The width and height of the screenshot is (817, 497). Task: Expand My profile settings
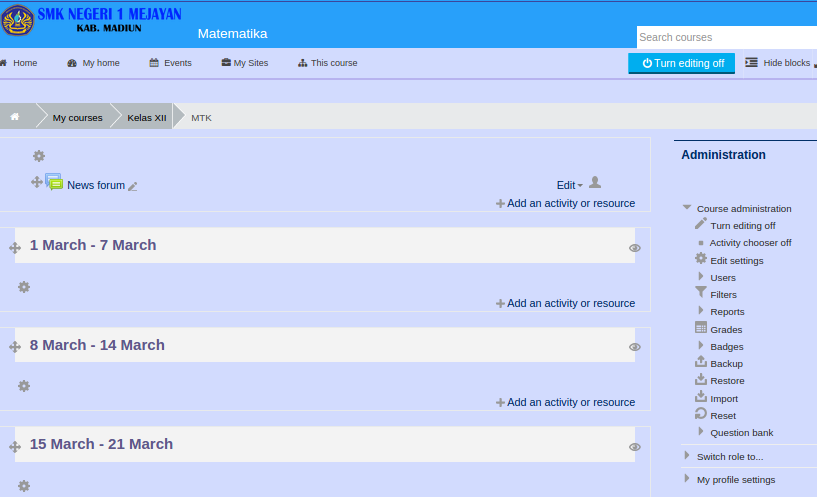pyautogui.click(x=687, y=478)
